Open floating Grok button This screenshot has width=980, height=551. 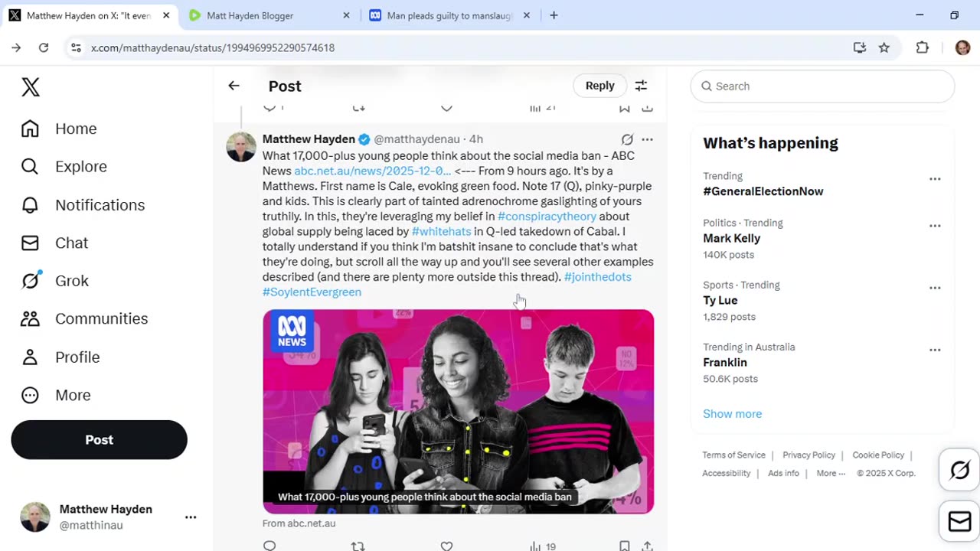959,470
